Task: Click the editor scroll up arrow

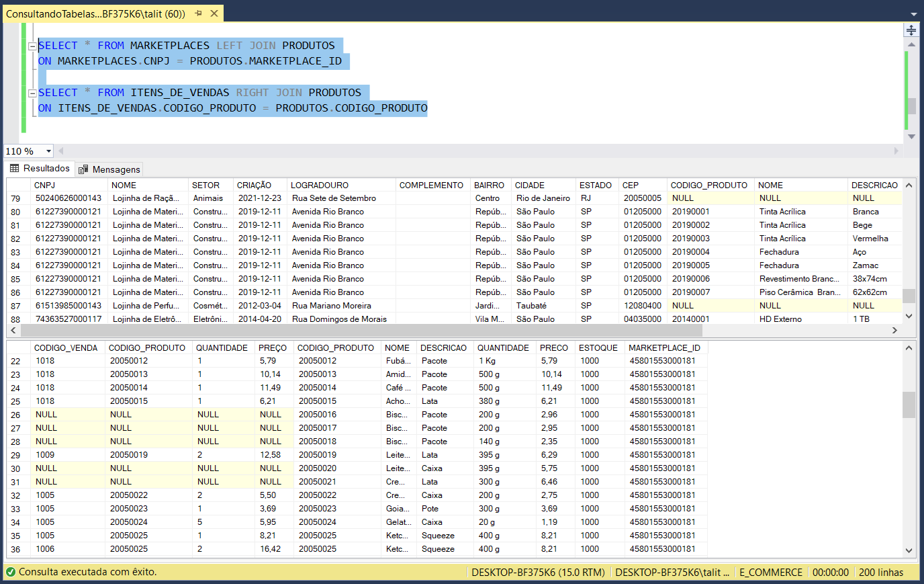Action: coord(911,44)
